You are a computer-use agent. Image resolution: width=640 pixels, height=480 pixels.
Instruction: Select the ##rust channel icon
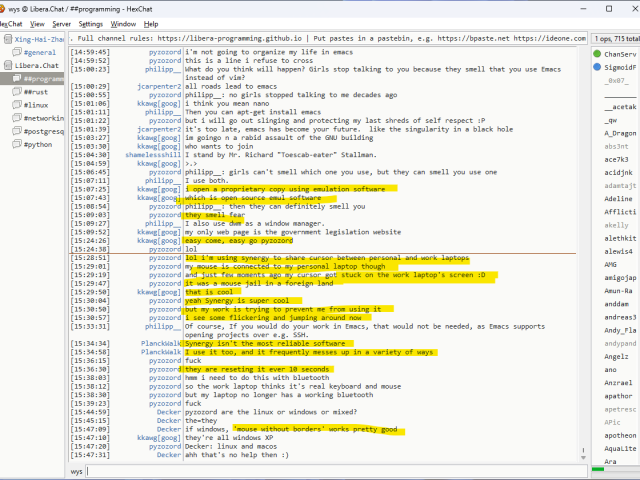tap(17, 91)
